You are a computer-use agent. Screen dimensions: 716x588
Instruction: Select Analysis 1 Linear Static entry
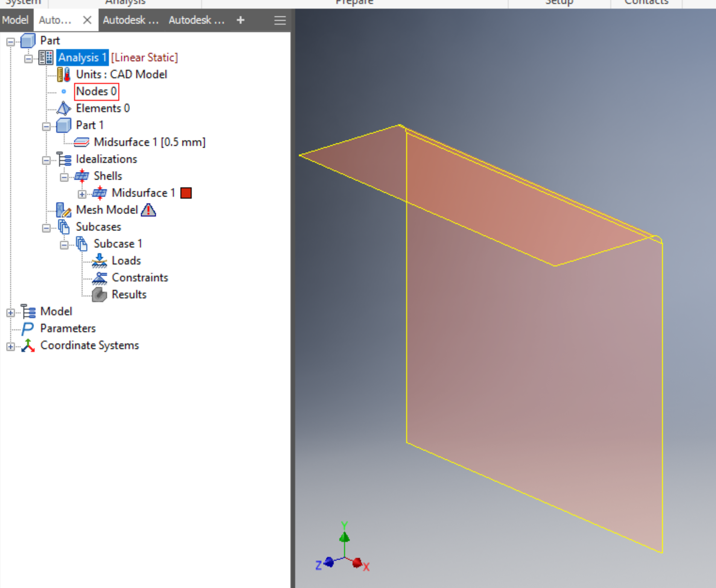tap(82, 57)
